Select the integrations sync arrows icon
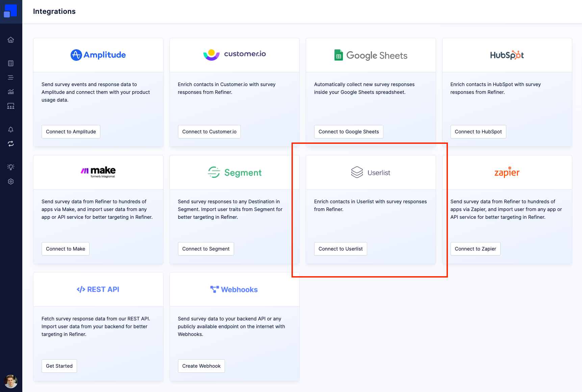This screenshot has width=582, height=392. coord(11,144)
